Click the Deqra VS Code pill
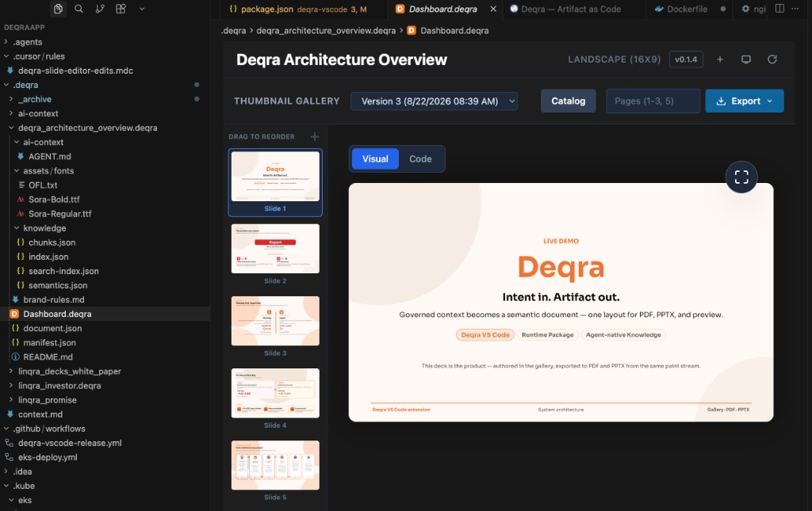Viewport: 812px width, 511px height. point(485,335)
